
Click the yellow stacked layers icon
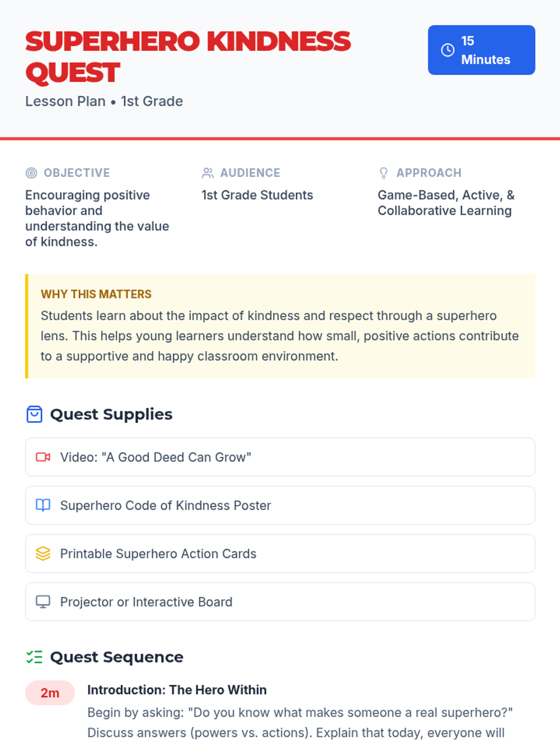[43, 554]
